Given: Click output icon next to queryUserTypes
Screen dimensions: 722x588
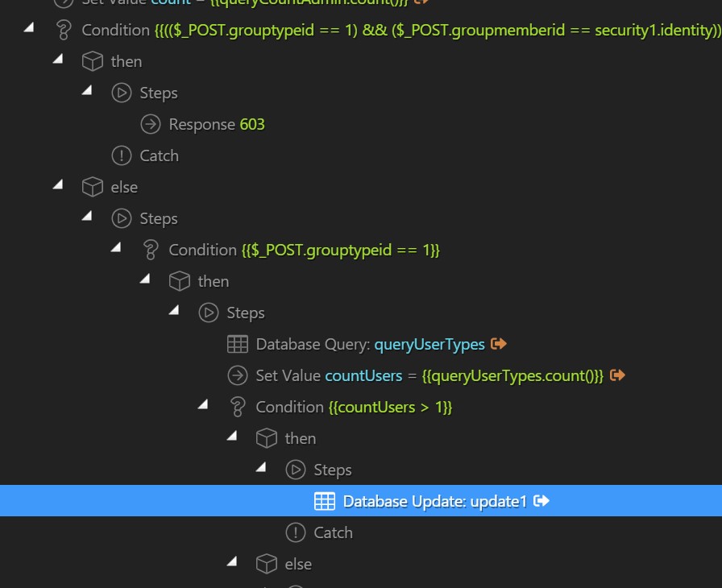Looking at the screenshot, I should (x=498, y=344).
